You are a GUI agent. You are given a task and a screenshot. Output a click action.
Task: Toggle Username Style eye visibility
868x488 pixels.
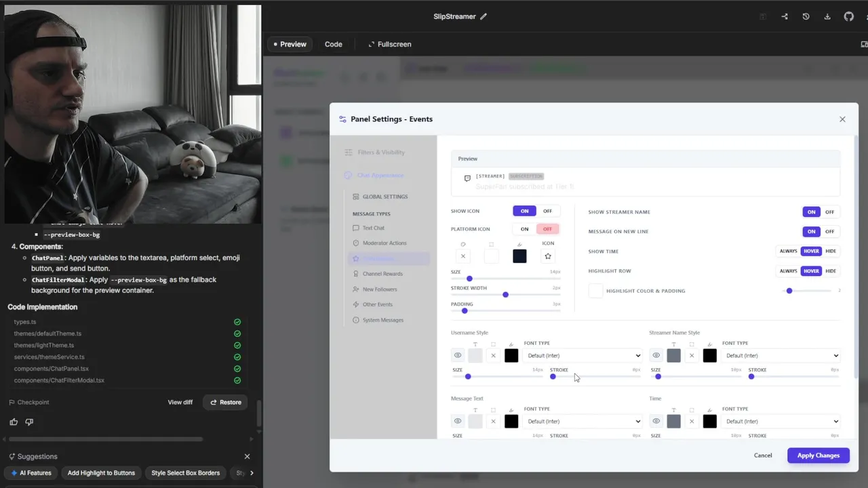(458, 355)
